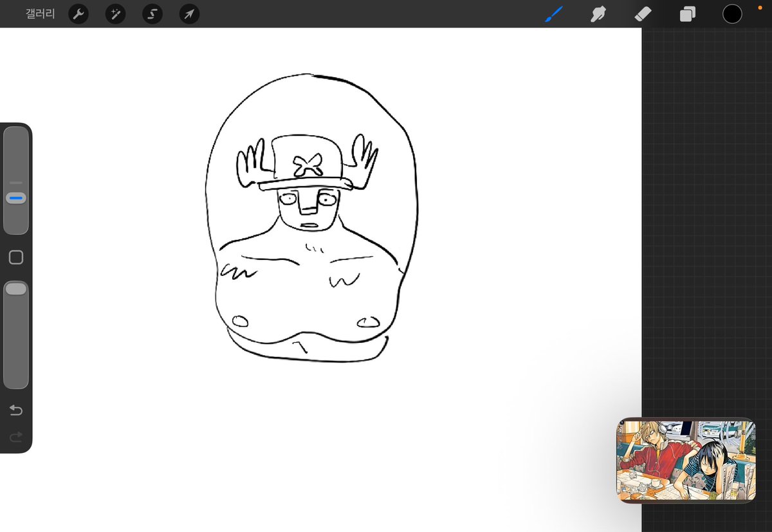Screen dimensions: 772x532
Task: Tap the square modify button in sidebar
Action: [x=16, y=257]
